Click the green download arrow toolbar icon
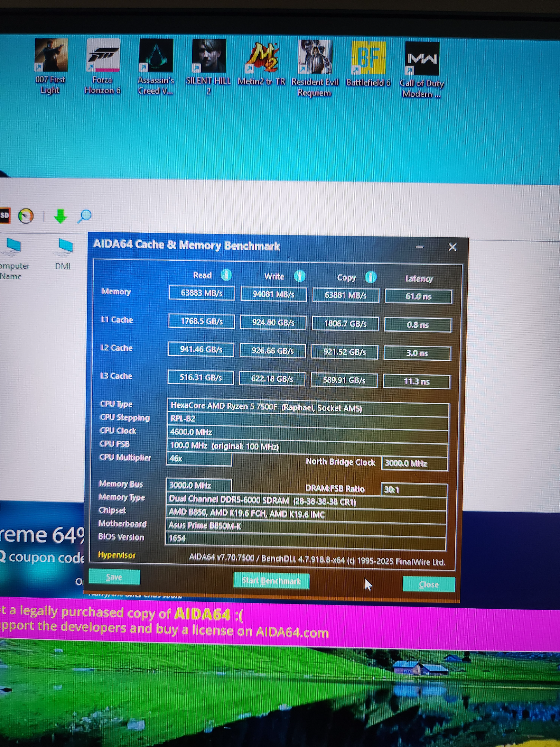This screenshot has height=747, width=560. [x=60, y=216]
